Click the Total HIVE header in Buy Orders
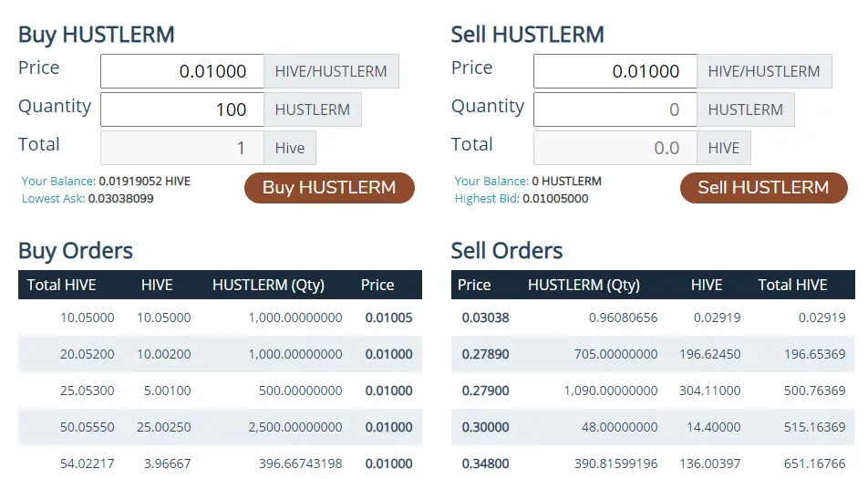 pos(61,285)
